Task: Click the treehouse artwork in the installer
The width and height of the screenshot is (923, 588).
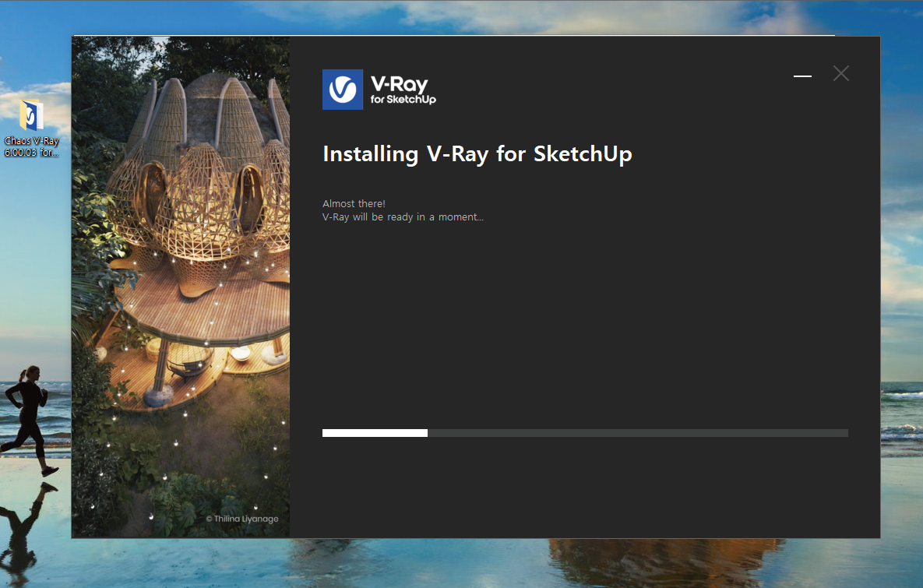Action: 181,287
